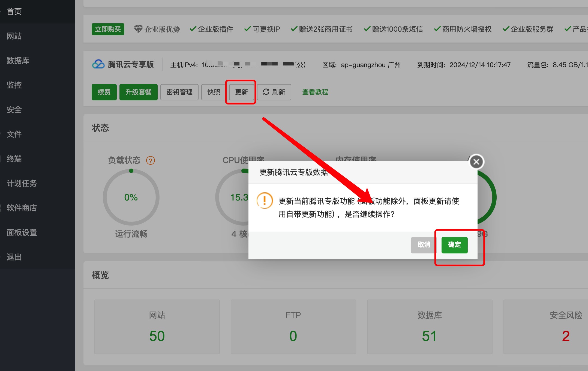The width and height of the screenshot is (588, 371).
Task: Click the 负载状态 help question icon
Action: pos(151,160)
